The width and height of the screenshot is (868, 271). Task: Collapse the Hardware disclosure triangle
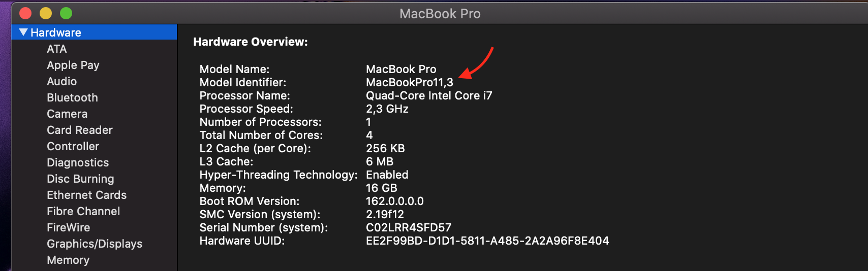23,32
